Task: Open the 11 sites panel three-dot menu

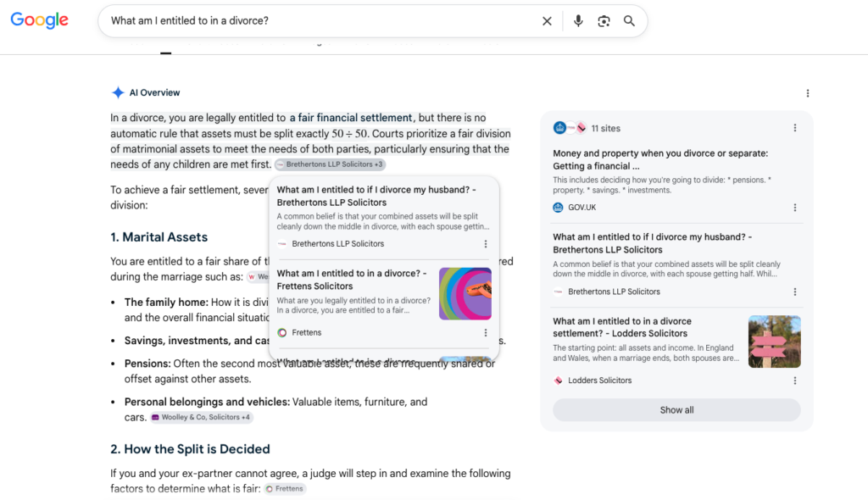Action: 795,128
